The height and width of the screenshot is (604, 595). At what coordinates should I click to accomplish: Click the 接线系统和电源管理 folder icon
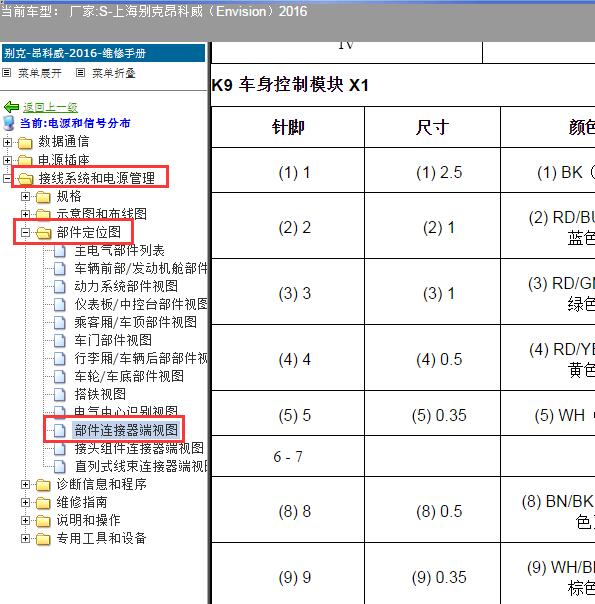pos(25,179)
